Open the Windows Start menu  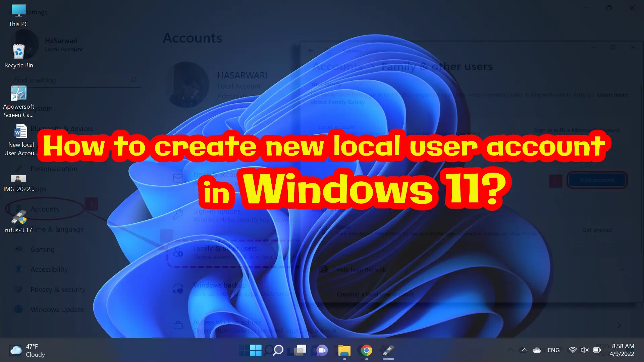256,350
